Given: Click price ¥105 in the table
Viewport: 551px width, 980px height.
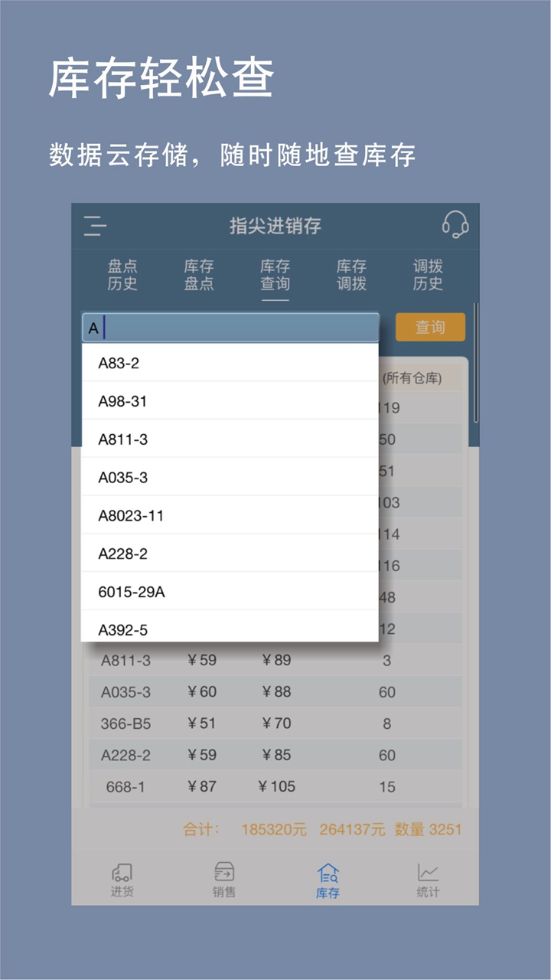Looking at the screenshot, I should [276, 786].
